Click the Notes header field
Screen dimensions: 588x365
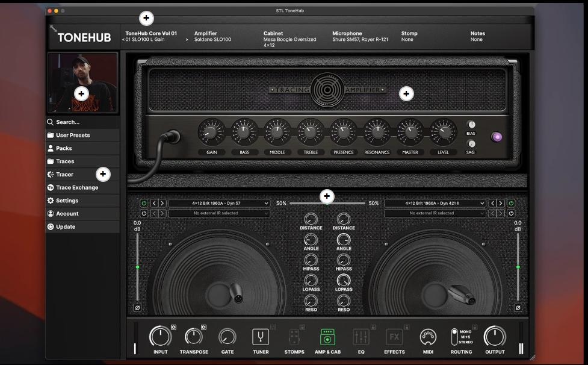(478, 36)
